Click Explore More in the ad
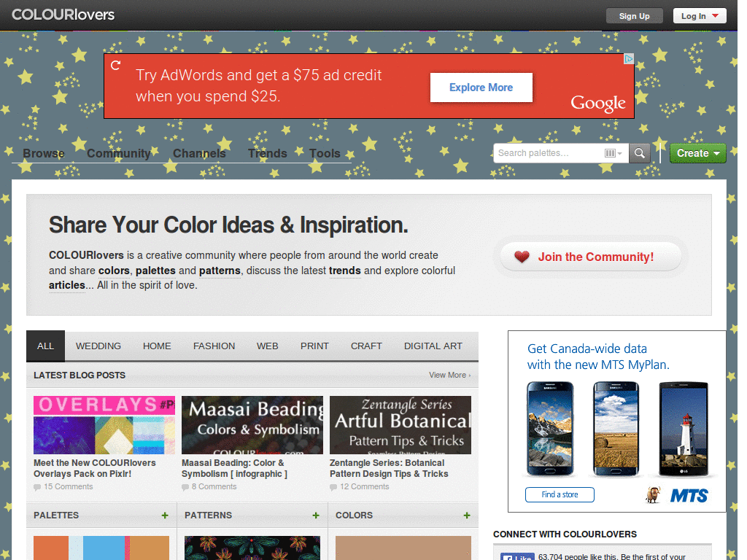This screenshot has height=560, width=747. [481, 87]
